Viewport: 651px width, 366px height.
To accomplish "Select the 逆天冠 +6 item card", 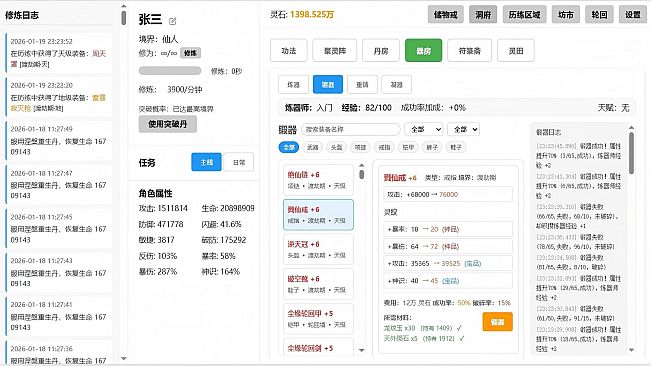I will (x=318, y=249).
